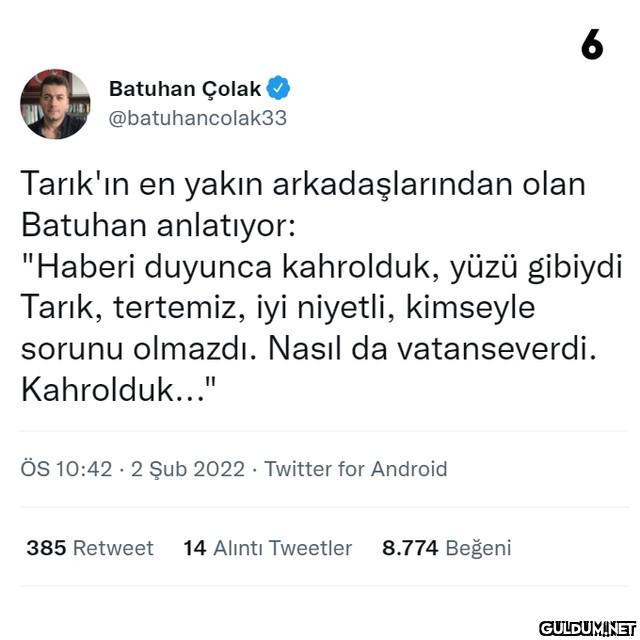Click the line beginning 'Haberi duyunca kahrolduk'
Image resolution: width=640 pixels, height=640 pixels.
coord(322,267)
